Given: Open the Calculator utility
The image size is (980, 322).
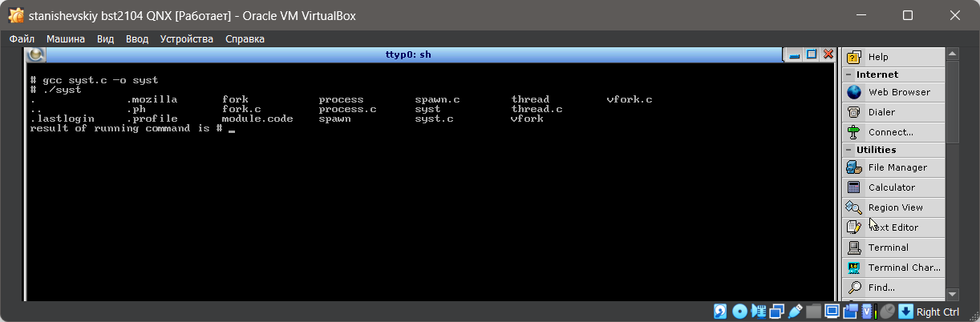Looking at the screenshot, I should [x=893, y=187].
